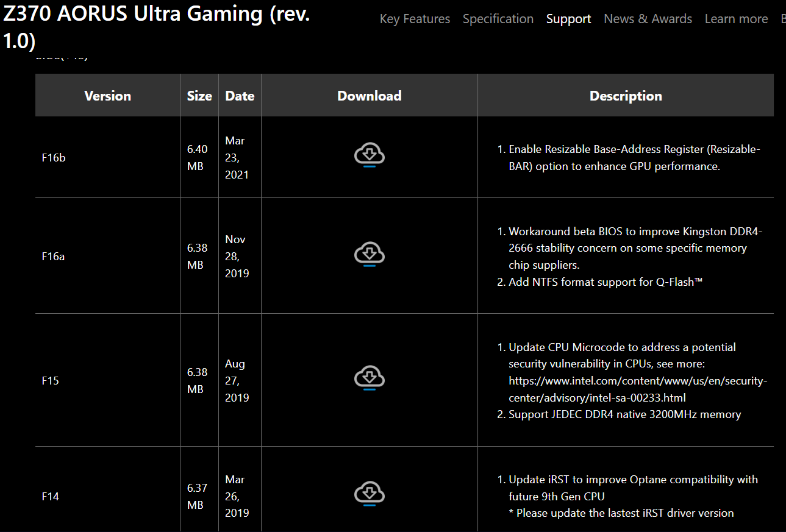Click the Resizable-BAR description for F16b
Image resolution: width=786 pixels, height=532 pixels.
634,158
